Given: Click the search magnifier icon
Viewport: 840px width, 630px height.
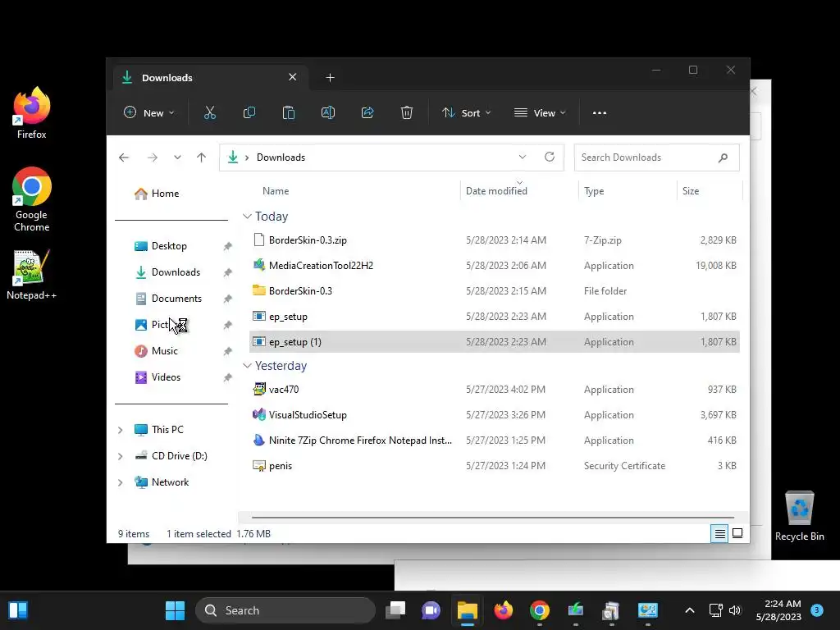Looking at the screenshot, I should pyautogui.click(x=723, y=157).
